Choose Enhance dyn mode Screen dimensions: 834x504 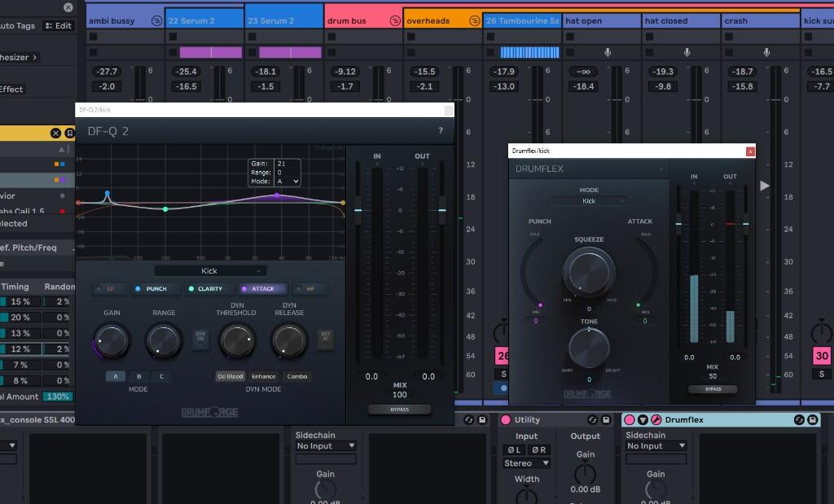(263, 376)
